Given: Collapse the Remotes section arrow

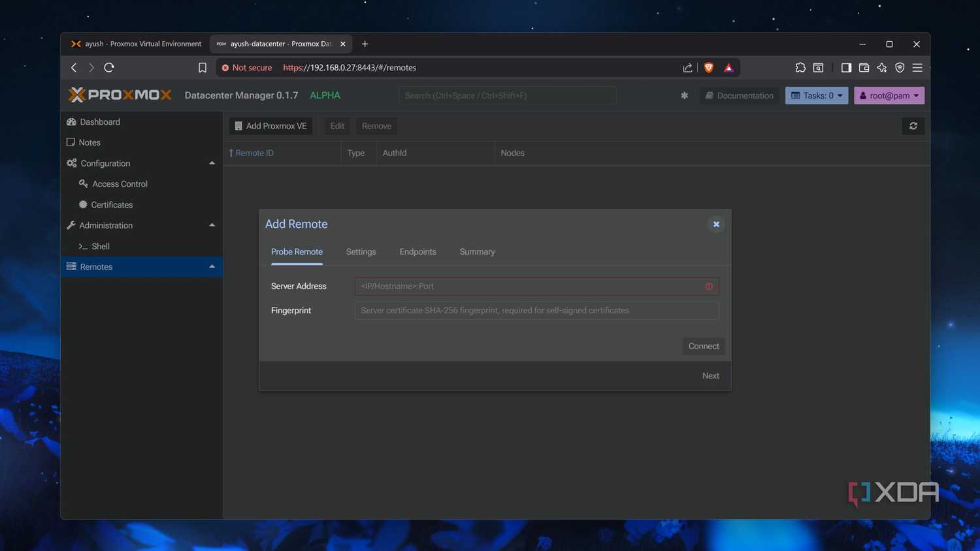Looking at the screenshot, I should click(212, 266).
